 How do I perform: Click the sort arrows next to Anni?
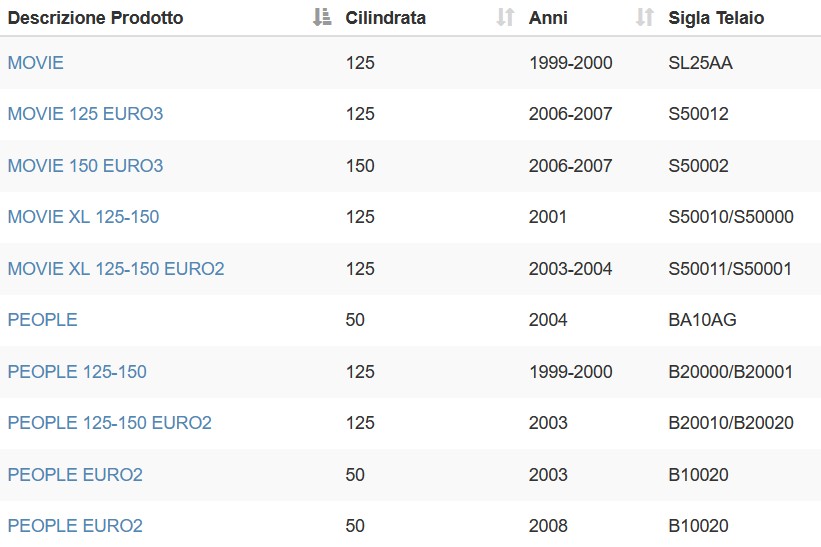click(645, 17)
